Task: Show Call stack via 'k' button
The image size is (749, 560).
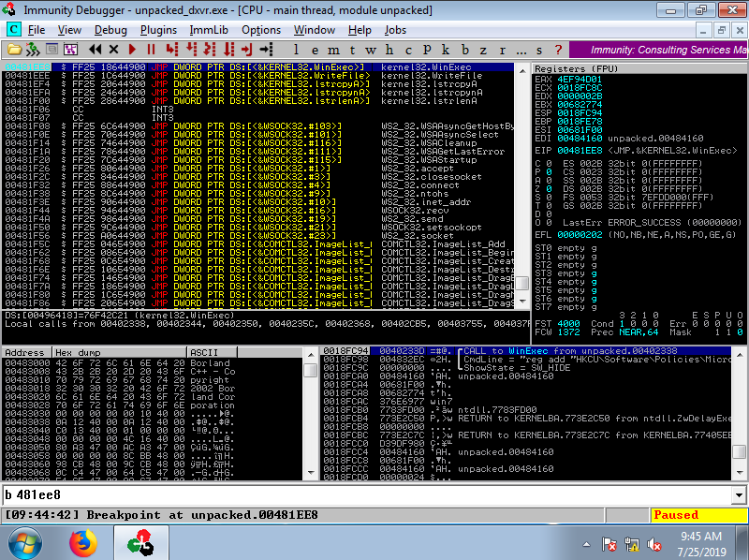Action: point(446,50)
